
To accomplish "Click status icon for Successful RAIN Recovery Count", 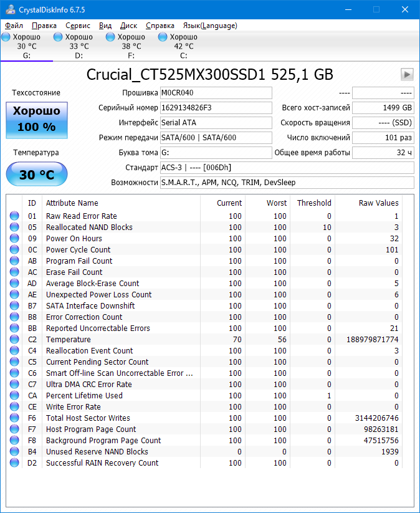I will [x=14, y=463].
